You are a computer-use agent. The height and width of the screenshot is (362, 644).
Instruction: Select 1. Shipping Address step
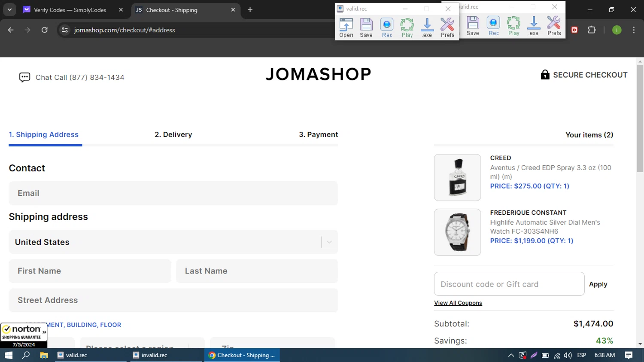44,134
